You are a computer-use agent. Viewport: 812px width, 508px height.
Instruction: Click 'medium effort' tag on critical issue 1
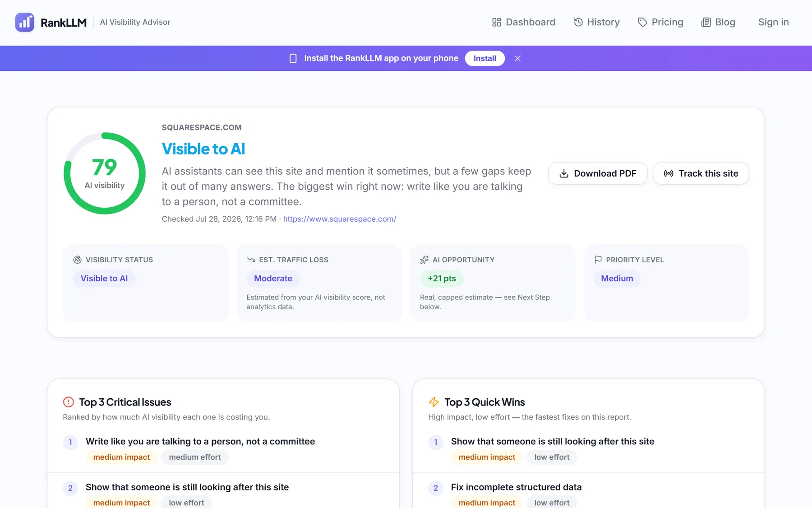(x=195, y=457)
